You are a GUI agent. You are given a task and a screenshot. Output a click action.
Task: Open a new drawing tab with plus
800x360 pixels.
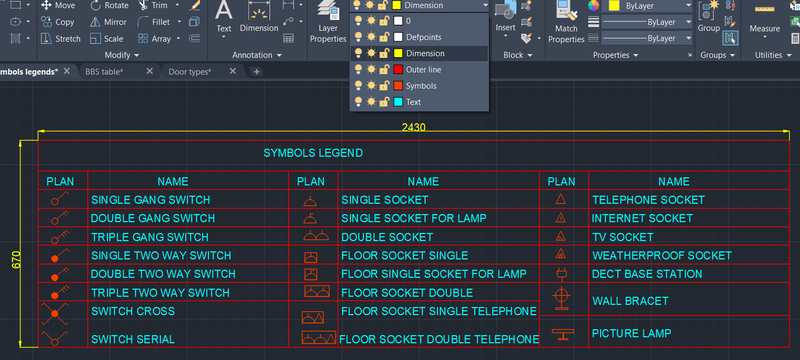pos(257,72)
